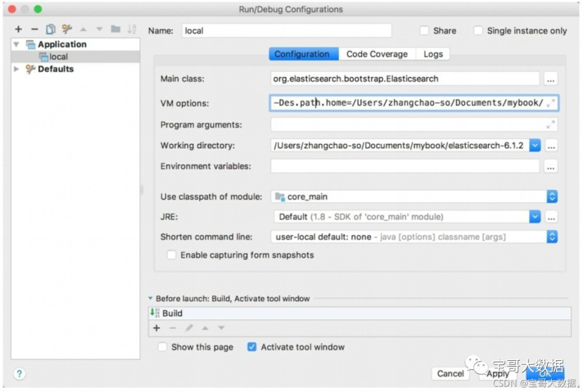Image resolution: width=583 pixels, height=392 pixels.
Task: Browse for Working directory with ellipsis button
Action: pyautogui.click(x=551, y=145)
